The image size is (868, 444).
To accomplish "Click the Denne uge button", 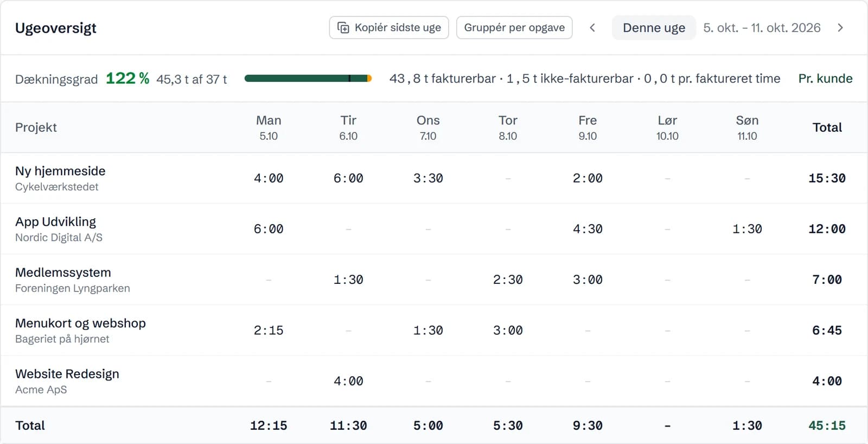I will [x=654, y=28].
